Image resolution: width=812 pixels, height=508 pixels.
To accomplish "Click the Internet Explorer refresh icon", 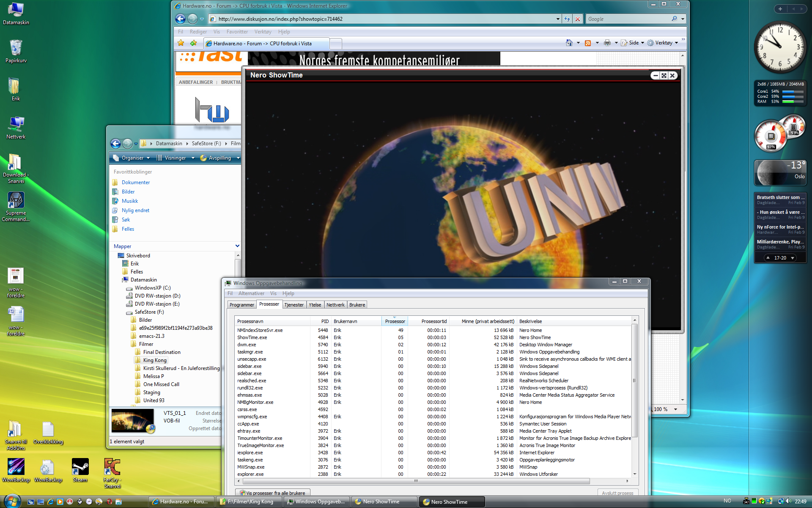I will (x=567, y=19).
